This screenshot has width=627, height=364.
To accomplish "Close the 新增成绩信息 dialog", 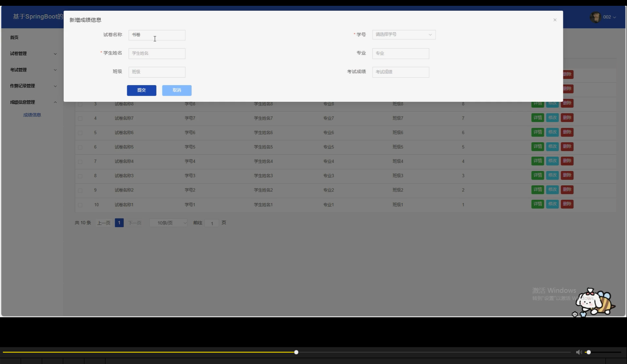I will (555, 20).
